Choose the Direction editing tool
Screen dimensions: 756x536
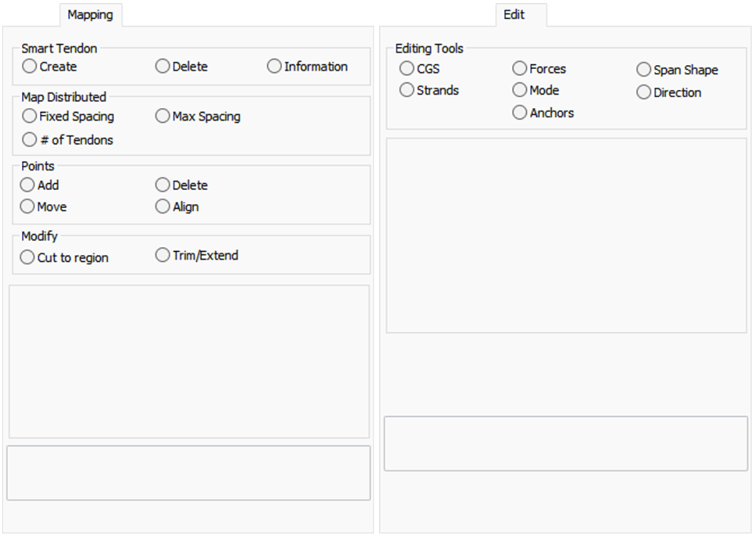pos(643,93)
